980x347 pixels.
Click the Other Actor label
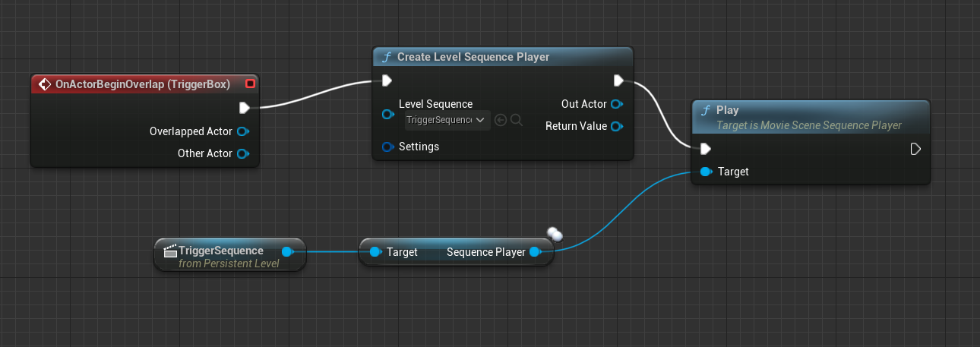click(205, 153)
